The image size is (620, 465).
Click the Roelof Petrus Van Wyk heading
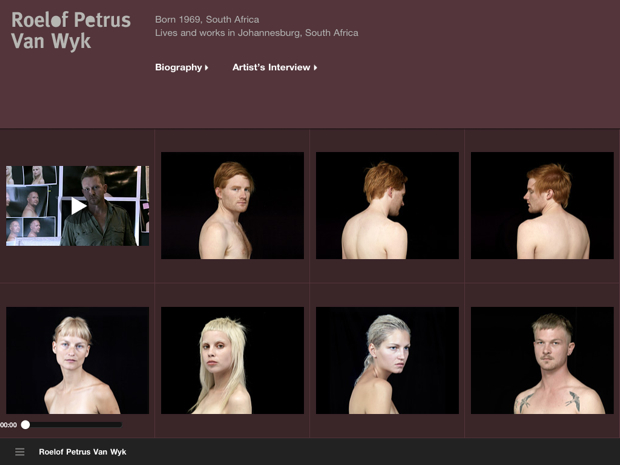point(71,31)
